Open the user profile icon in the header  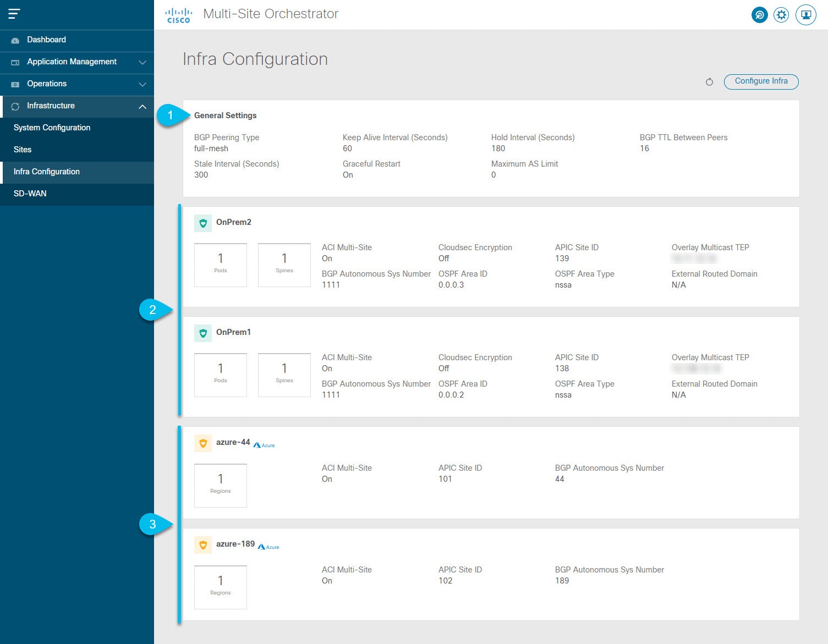point(806,15)
